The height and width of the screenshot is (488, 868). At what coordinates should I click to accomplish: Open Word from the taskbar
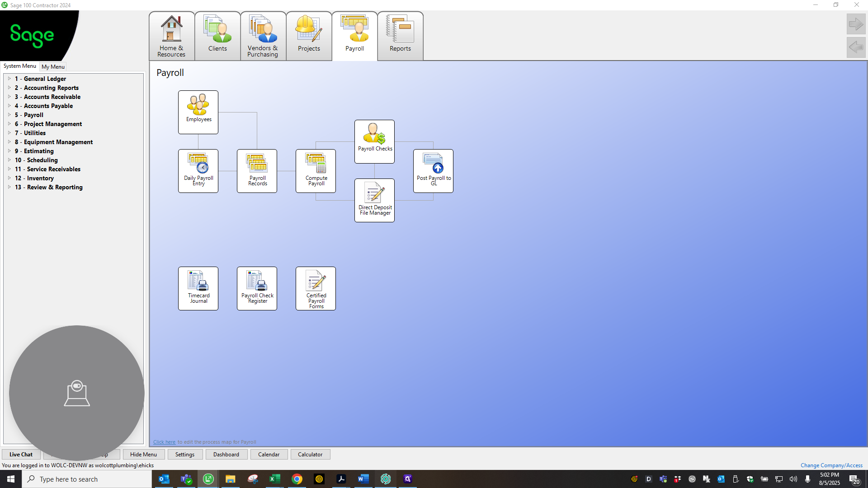(363, 479)
